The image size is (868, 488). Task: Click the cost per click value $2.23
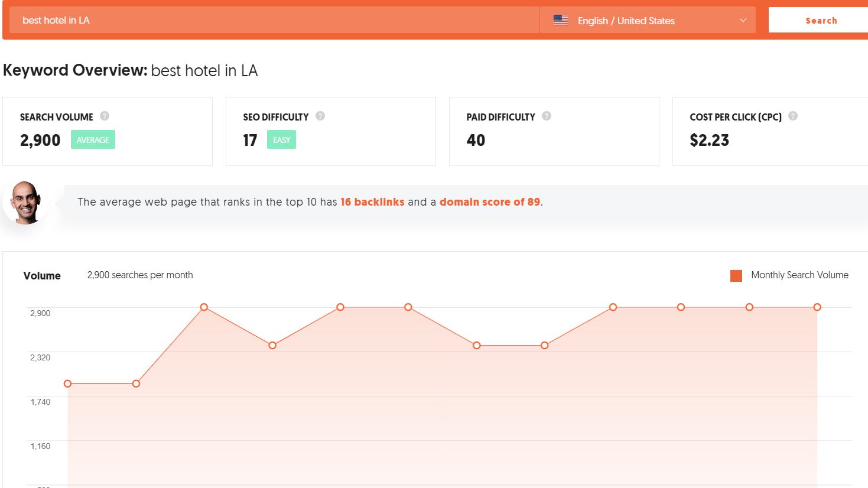pos(709,141)
